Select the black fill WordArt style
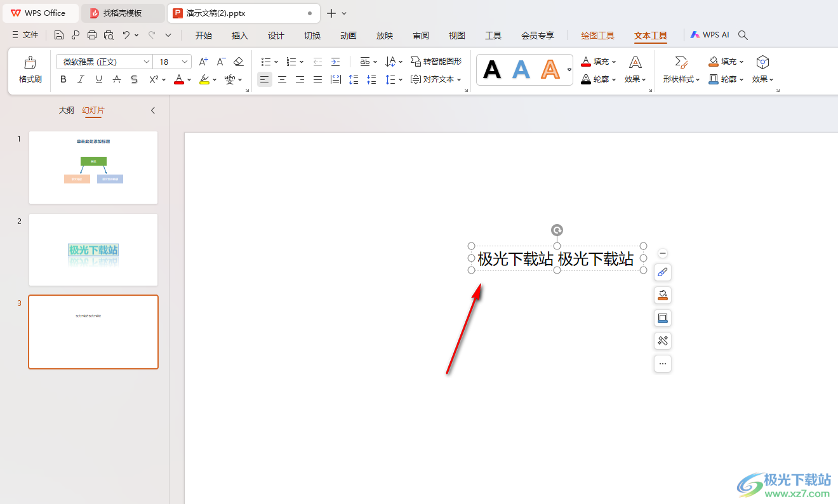Image resolution: width=838 pixels, height=504 pixels. (x=492, y=69)
